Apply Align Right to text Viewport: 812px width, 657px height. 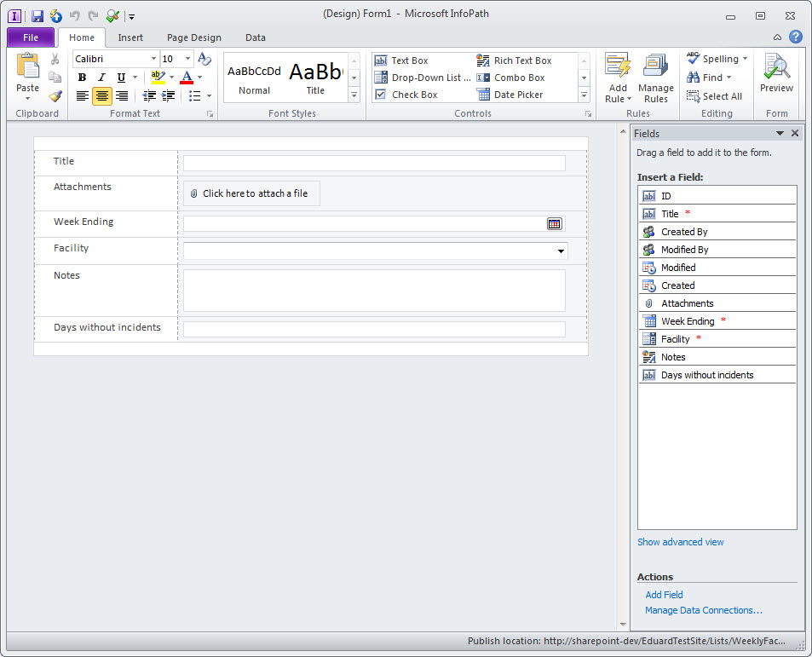tap(122, 95)
